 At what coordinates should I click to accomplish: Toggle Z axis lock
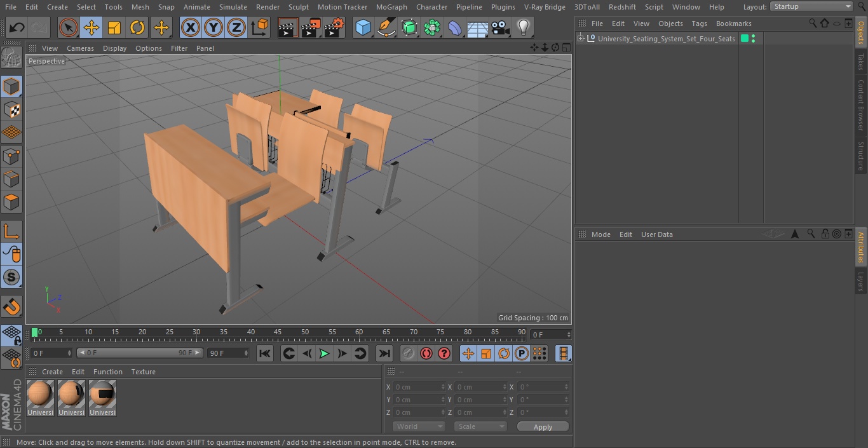(x=236, y=27)
